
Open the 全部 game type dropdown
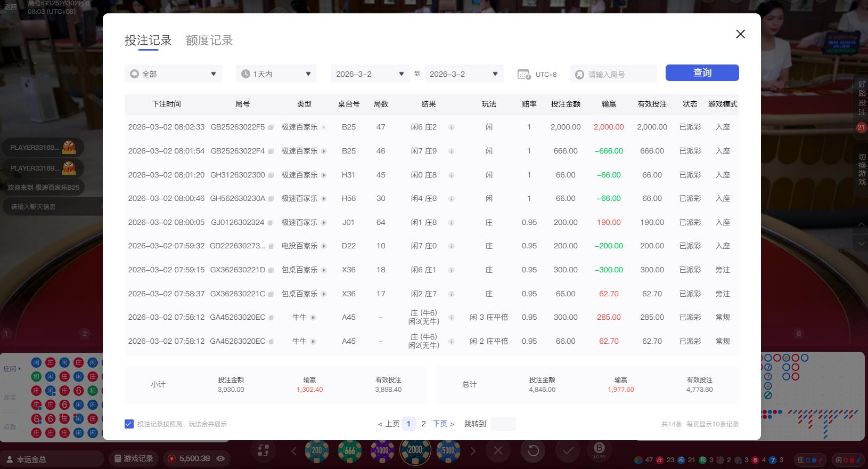tap(173, 74)
